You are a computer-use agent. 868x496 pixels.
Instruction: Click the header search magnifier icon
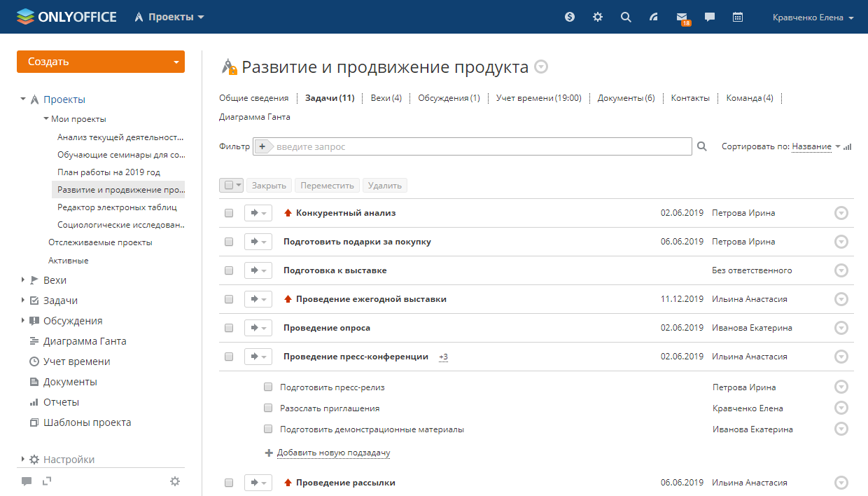coord(626,18)
